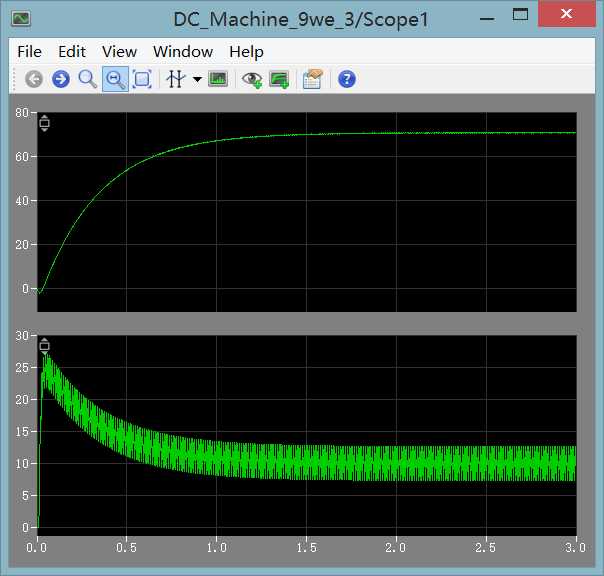Click the eye icon with plus
The height and width of the screenshot is (576, 604).
coord(252,80)
